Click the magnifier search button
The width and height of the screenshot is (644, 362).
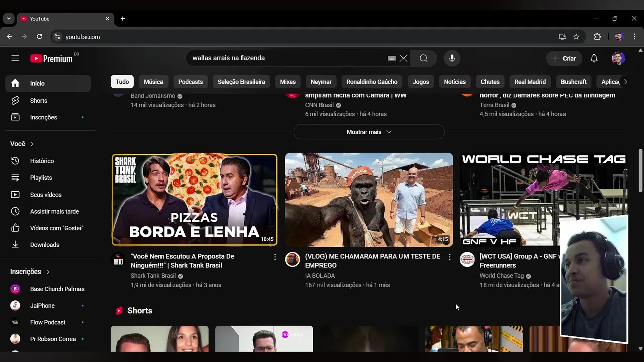coord(424,58)
